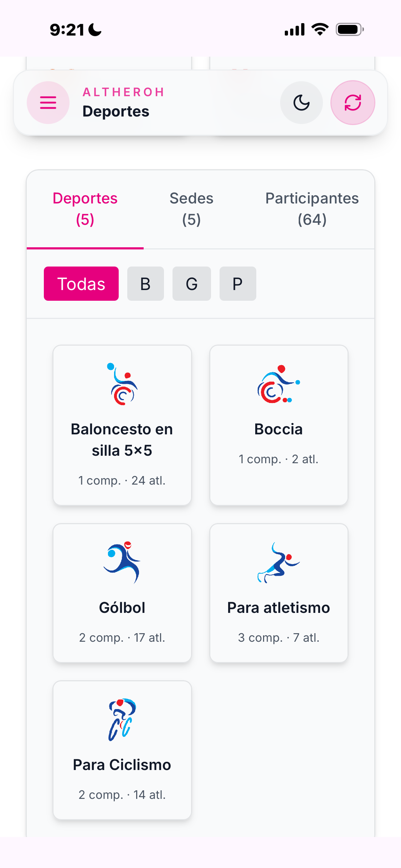Screen dimensions: 401x868
Task: Open the Baloncesto en silla 5×5 title
Action: pyautogui.click(x=122, y=440)
